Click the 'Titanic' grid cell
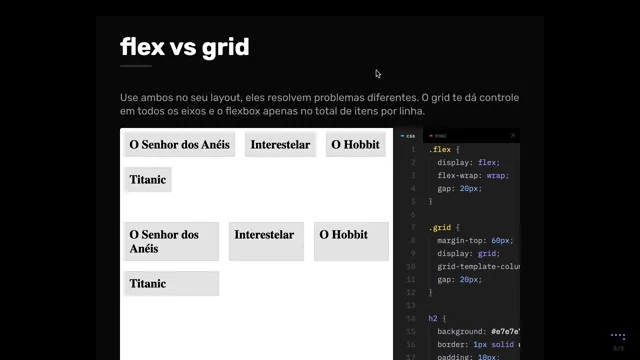The width and height of the screenshot is (640, 360). coord(171,284)
